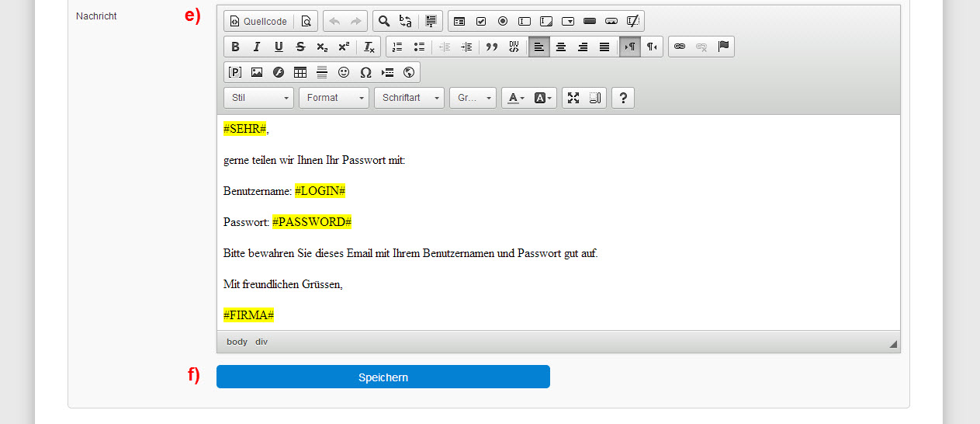
Task: Justify the text alignment
Action: tap(604, 47)
